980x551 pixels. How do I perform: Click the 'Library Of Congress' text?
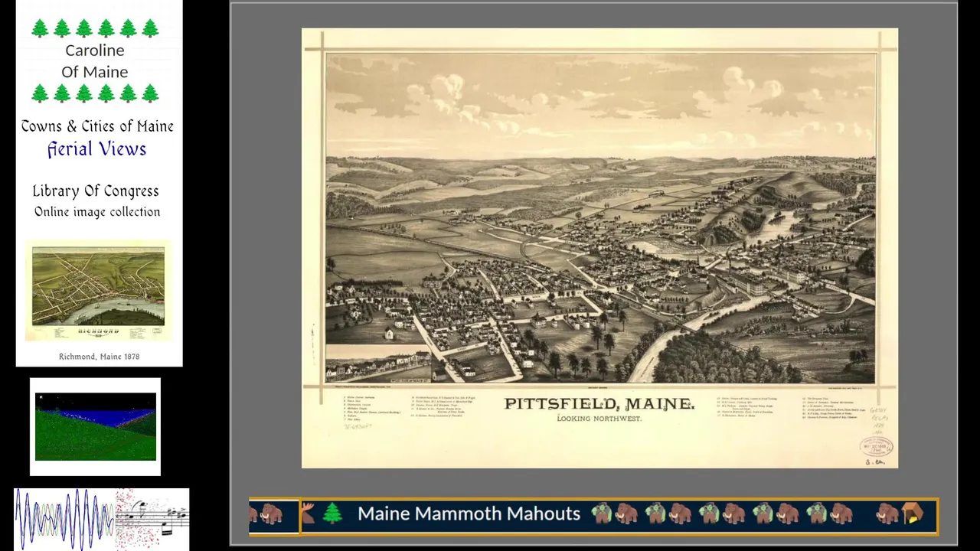pyautogui.click(x=96, y=191)
